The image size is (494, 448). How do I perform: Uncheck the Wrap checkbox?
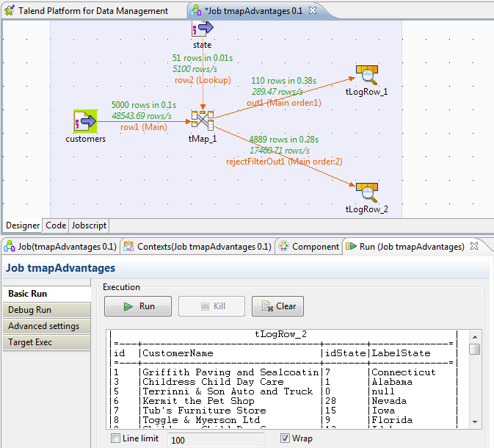tap(285, 438)
